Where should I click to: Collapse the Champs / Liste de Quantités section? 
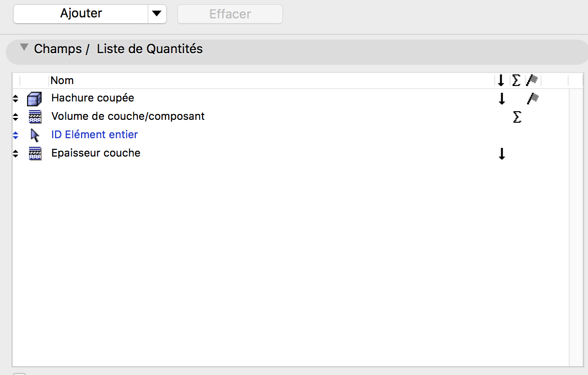click(x=23, y=48)
